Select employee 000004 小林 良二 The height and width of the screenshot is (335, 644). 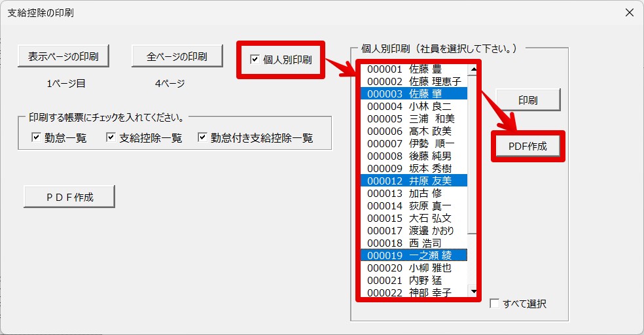414,107
